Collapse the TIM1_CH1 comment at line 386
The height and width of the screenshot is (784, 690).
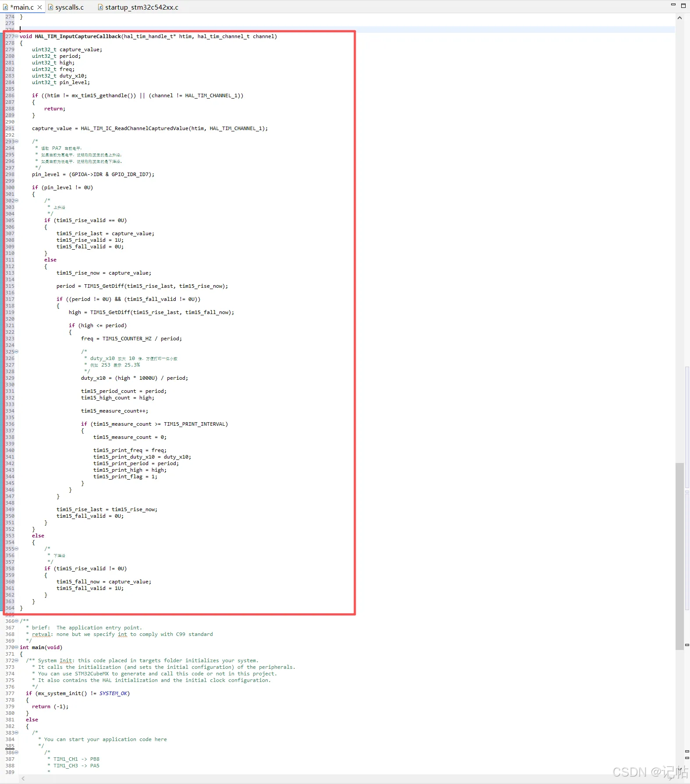[x=17, y=752]
